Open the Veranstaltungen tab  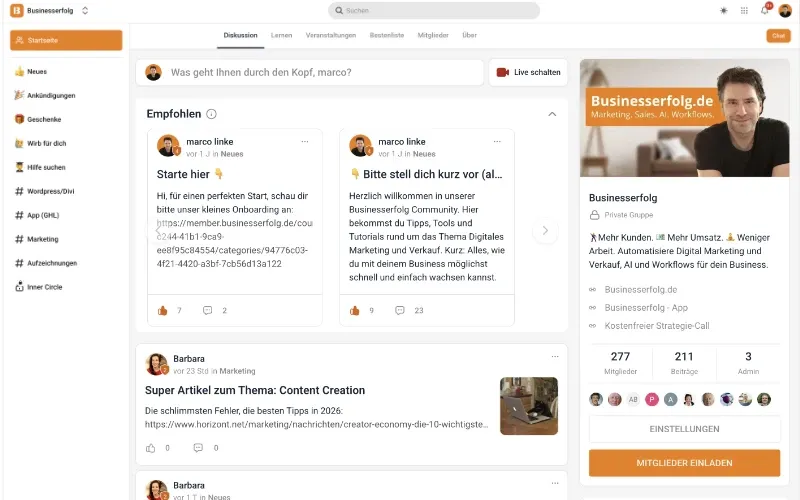coord(330,35)
